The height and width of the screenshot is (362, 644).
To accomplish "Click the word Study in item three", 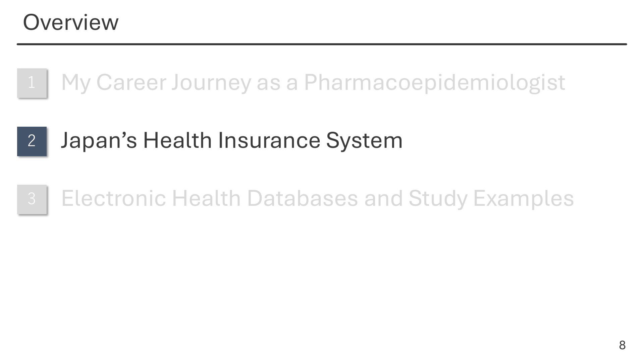I will 438,198.
